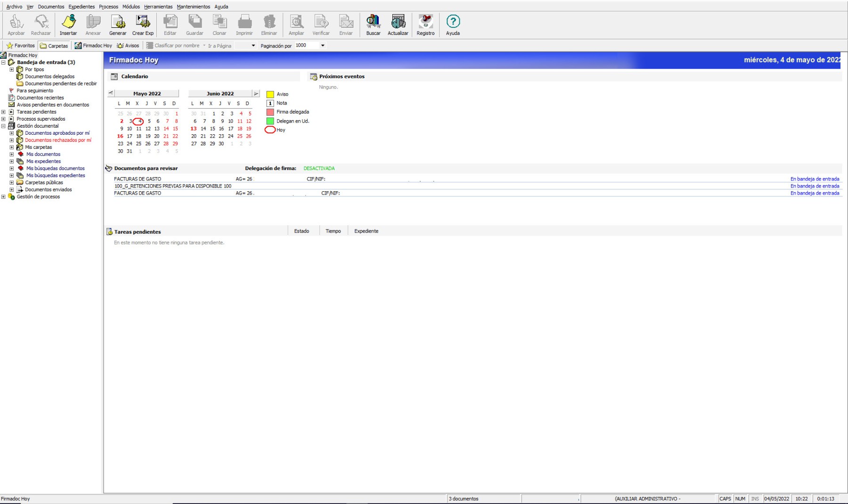Select May 16 in the calendar
The image size is (848, 504).
tap(120, 136)
